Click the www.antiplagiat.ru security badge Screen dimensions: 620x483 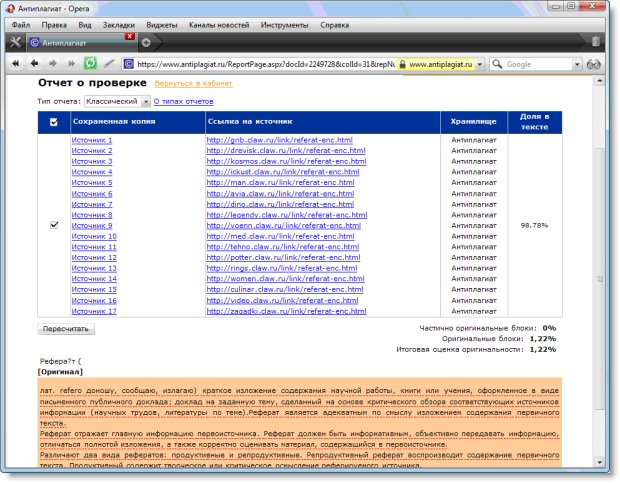click(436, 64)
